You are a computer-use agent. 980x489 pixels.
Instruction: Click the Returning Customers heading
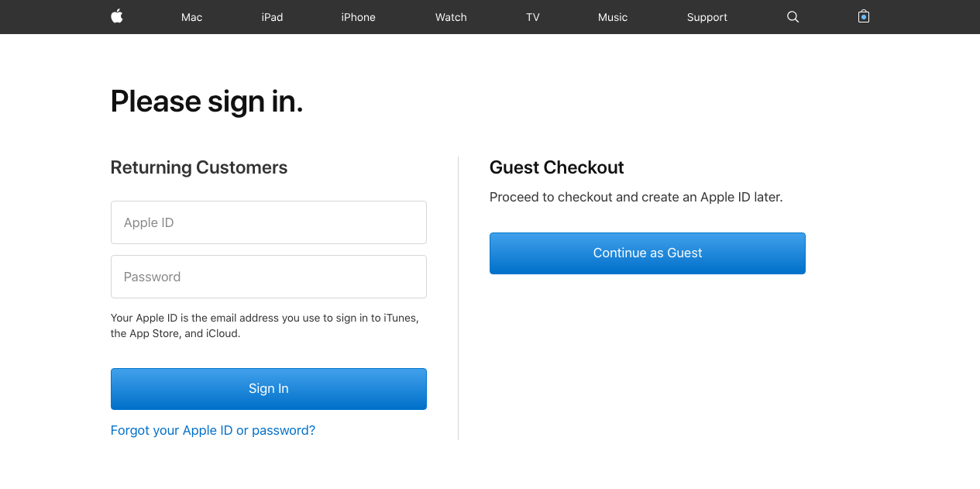pos(199,167)
